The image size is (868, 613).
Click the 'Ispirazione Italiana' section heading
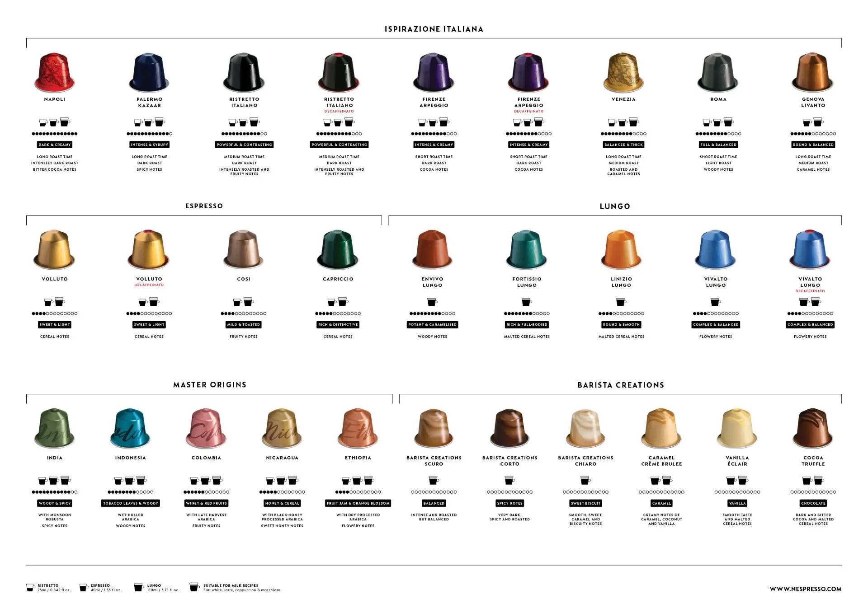(434, 29)
